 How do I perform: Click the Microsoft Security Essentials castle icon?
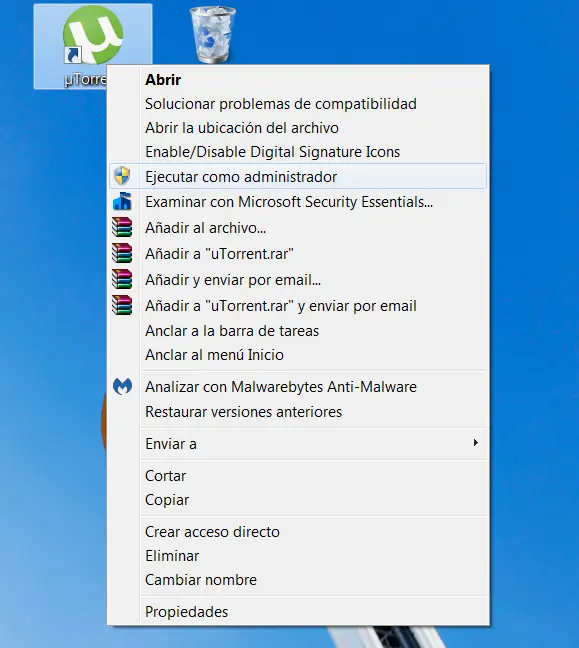point(122,201)
